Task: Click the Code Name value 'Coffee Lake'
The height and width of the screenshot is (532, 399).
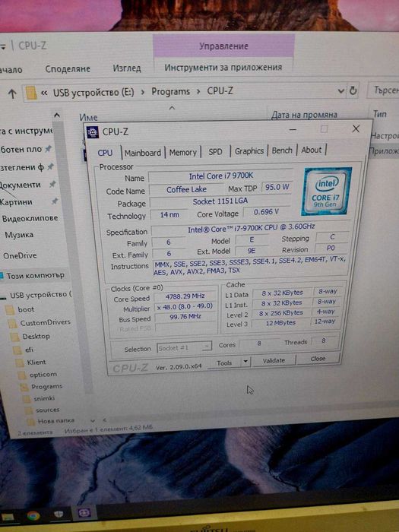Action: coord(186,189)
